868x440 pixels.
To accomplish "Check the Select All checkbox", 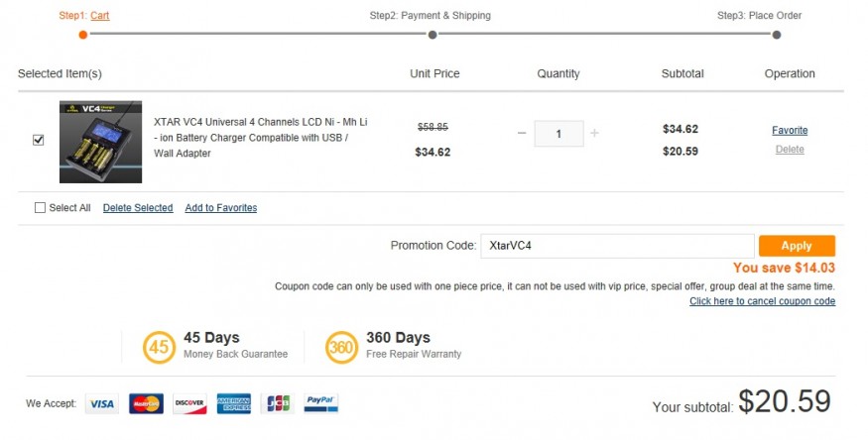I will tap(40, 207).
